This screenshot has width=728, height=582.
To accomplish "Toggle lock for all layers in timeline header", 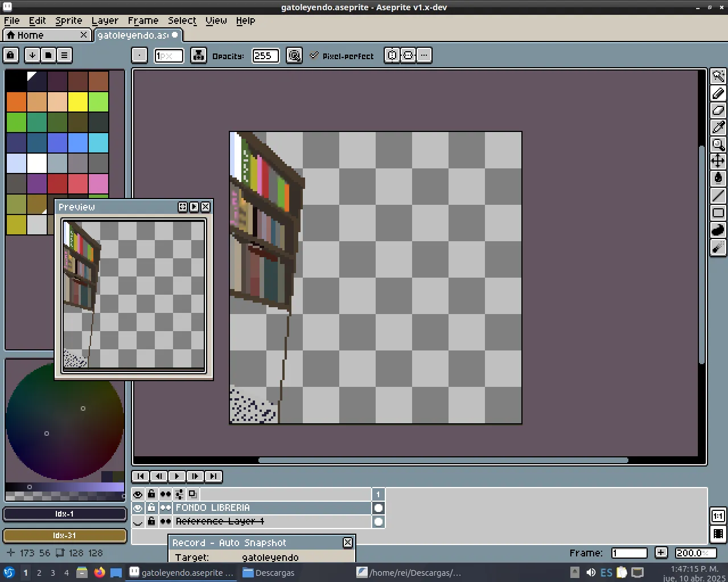I will coord(151,494).
